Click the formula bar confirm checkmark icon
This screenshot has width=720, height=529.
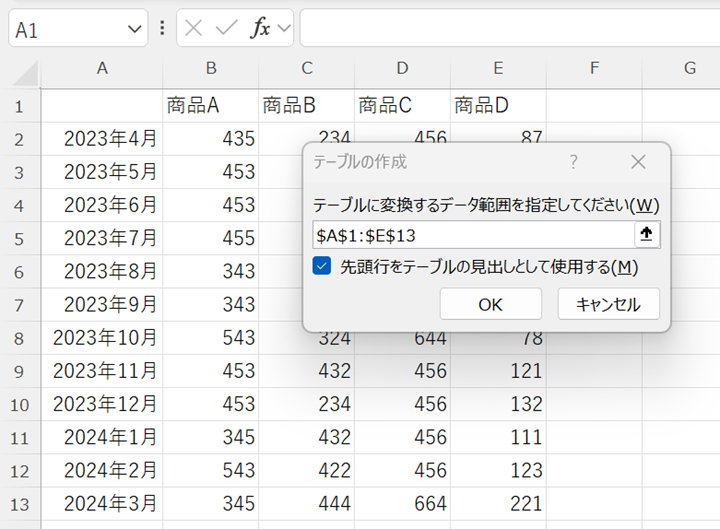click(x=226, y=28)
